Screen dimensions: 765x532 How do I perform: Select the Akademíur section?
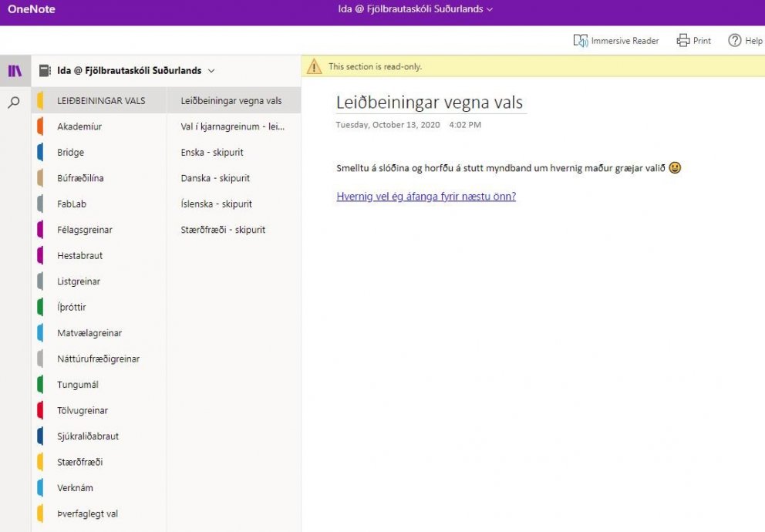point(81,126)
